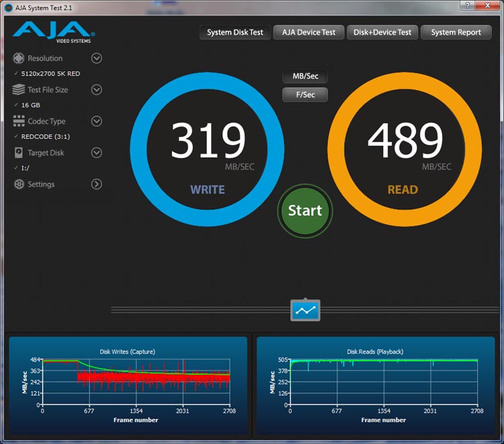Click the Test File Size label
Screen dimensions: 504x444
(x=48, y=89)
